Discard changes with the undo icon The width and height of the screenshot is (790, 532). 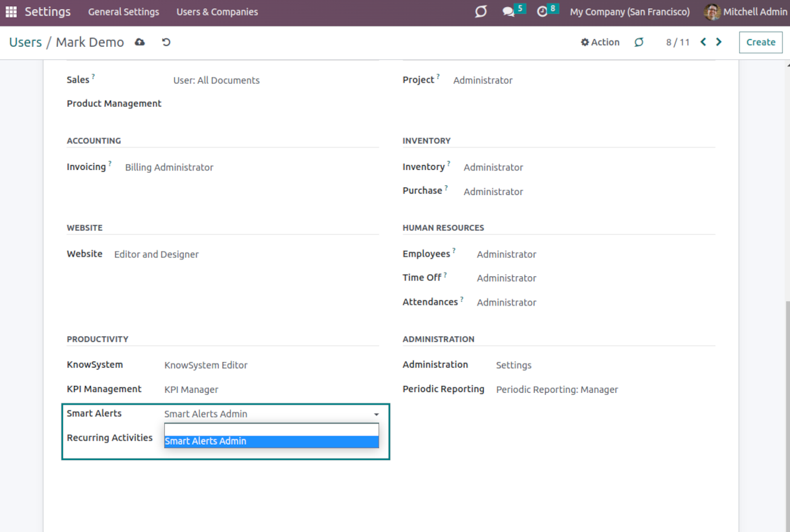coord(166,43)
